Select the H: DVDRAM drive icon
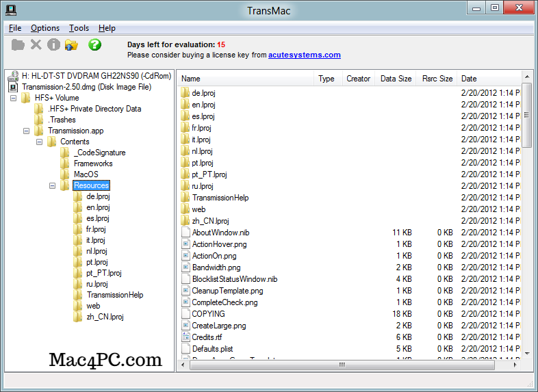 click(14, 76)
